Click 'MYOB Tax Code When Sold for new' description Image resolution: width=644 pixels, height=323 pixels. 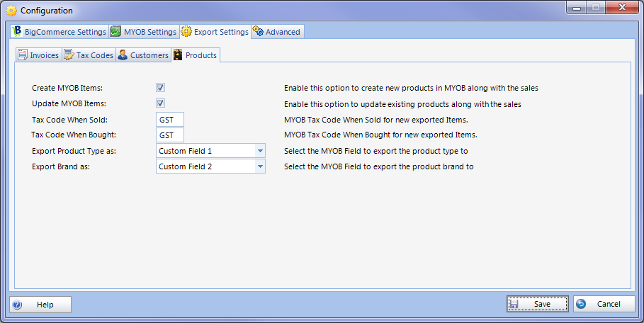click(x=376, y=120)
